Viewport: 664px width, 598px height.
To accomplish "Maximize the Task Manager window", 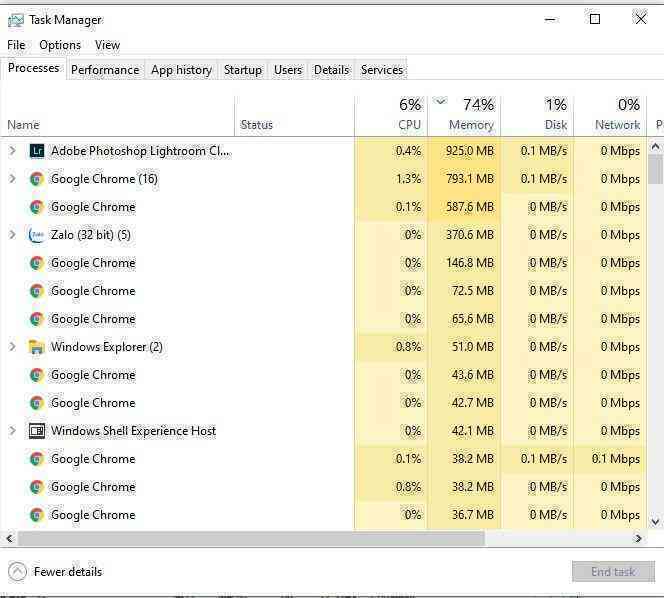I will 595,19.
